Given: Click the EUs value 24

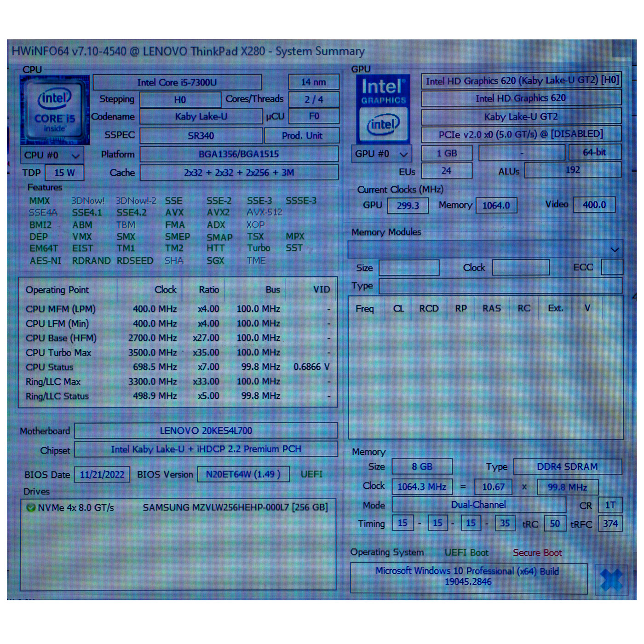Looking at the screenshot, I should tap(447, 171).
